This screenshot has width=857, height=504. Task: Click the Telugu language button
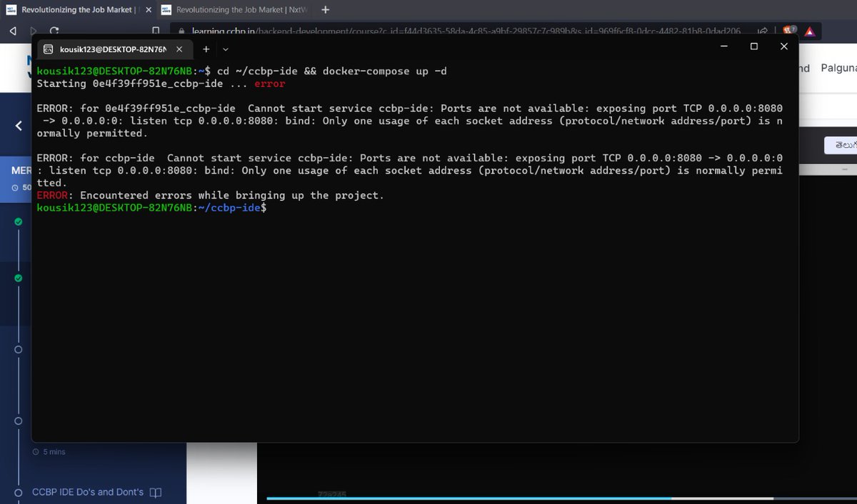[x=841, y=145]
